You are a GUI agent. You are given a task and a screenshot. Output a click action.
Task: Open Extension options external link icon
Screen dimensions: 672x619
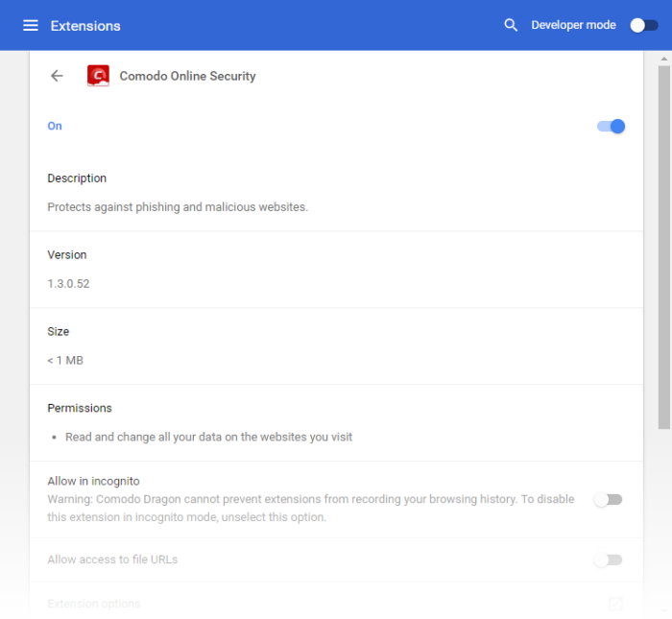click(615, 604)
